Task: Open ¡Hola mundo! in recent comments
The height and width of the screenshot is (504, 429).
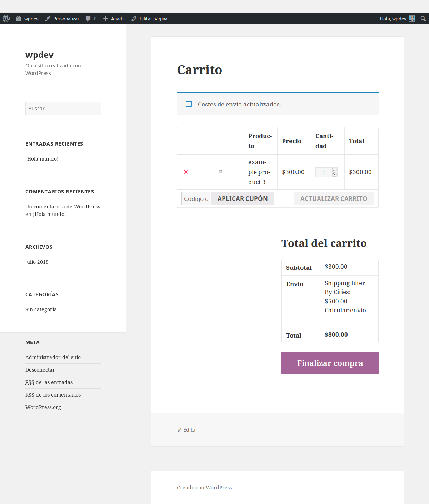Action: point(49,214)
